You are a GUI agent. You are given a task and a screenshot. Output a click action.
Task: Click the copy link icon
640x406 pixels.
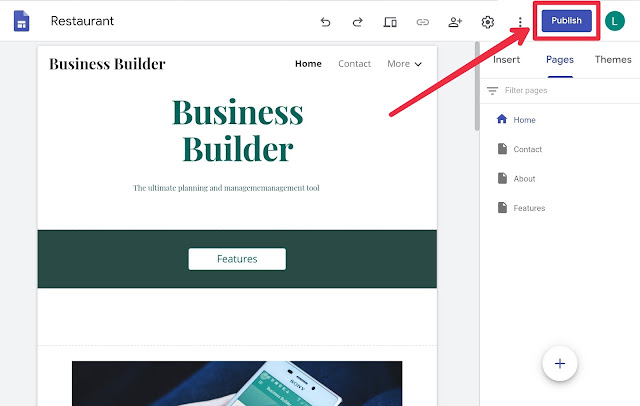click(422, 22)
